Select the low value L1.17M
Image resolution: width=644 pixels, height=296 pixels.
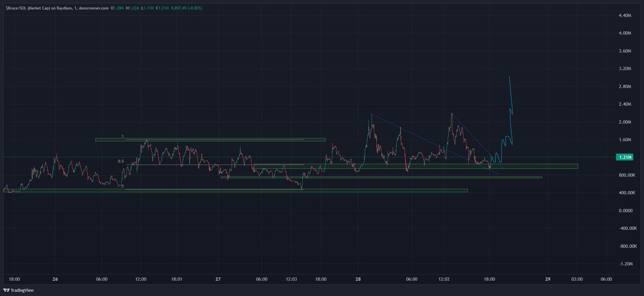pos(148,8)
